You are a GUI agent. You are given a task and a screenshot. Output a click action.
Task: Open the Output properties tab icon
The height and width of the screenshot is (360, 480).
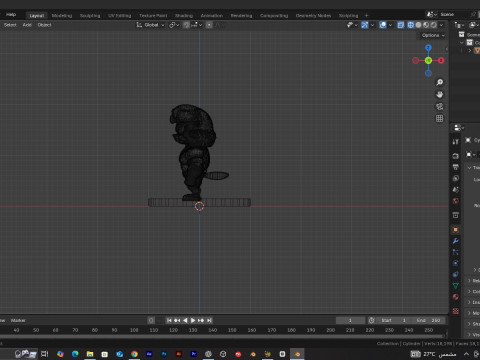pyautogui.click(x=456, y=167)
